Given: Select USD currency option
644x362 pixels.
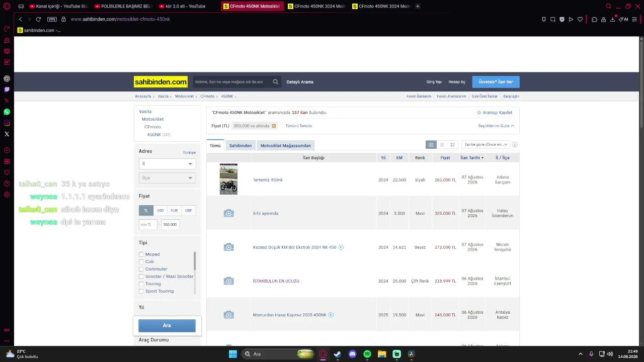Looking at the screenshot, I should (x=160, y=211).
